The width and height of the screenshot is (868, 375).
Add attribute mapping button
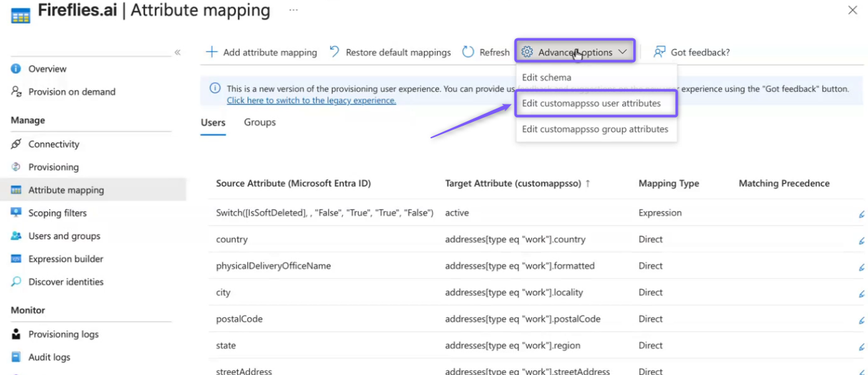pyautogui.click(x=262, y=52)
